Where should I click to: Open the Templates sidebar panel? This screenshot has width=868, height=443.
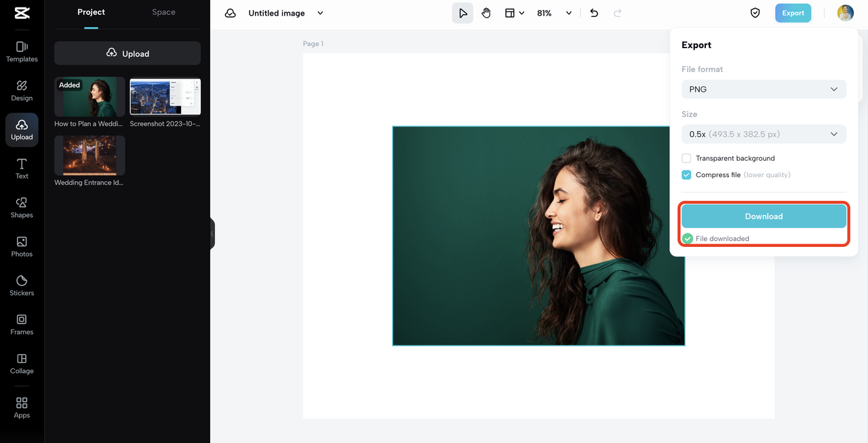(x=22, y=52)
